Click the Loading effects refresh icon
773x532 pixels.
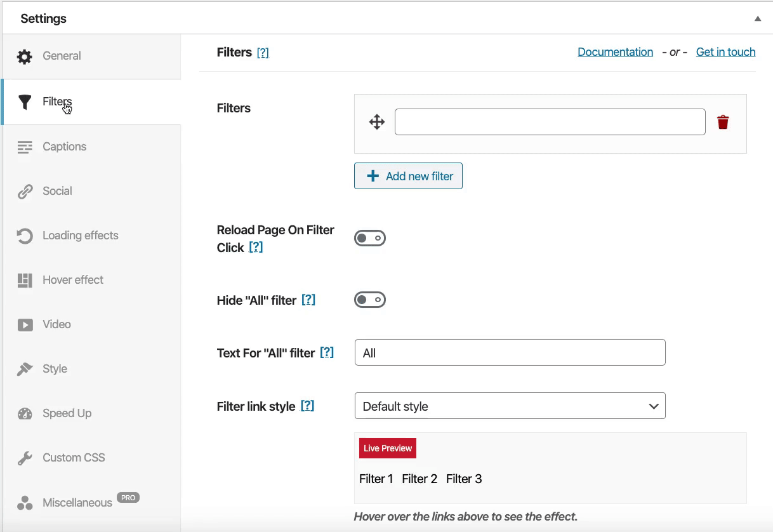[25, 236]
